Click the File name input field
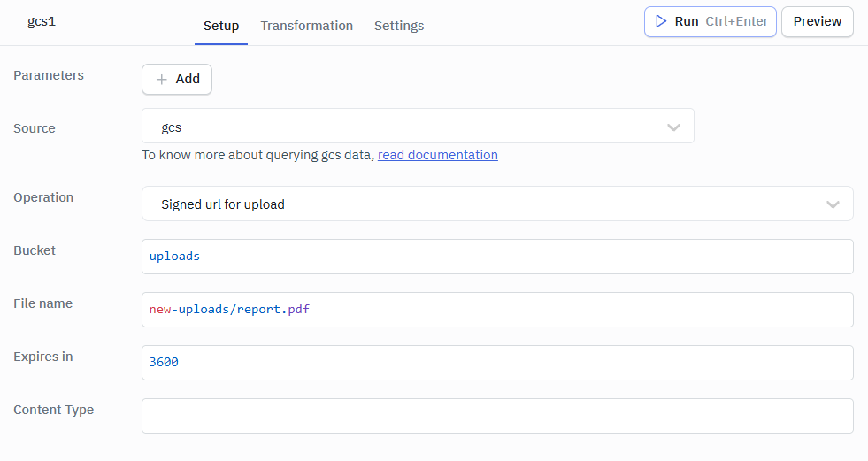Screen dimensions: 868x461 pos(496,310)
